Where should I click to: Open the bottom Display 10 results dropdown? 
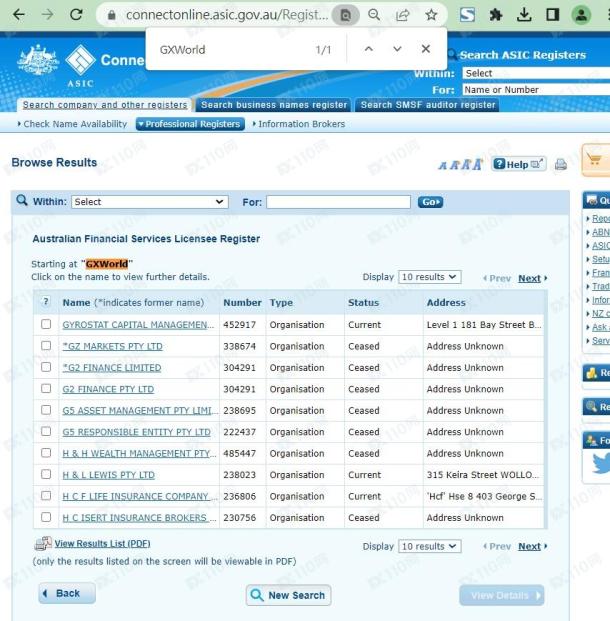pos(429,546)
